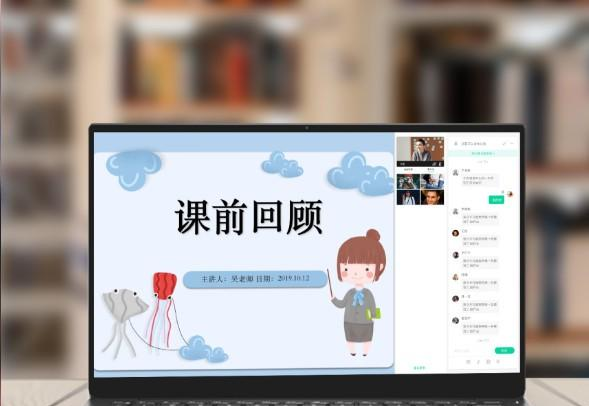Click the avatar of the first chat message
589x406 pixels.
(455, 173)
